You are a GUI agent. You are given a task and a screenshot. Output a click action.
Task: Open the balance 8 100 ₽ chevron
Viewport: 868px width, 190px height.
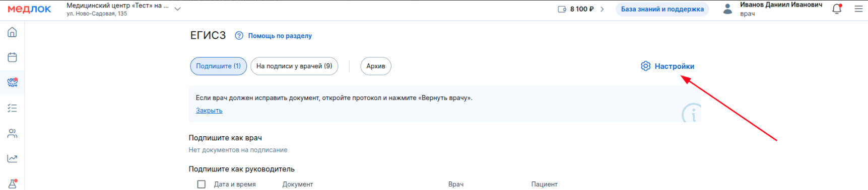(602, 9)
